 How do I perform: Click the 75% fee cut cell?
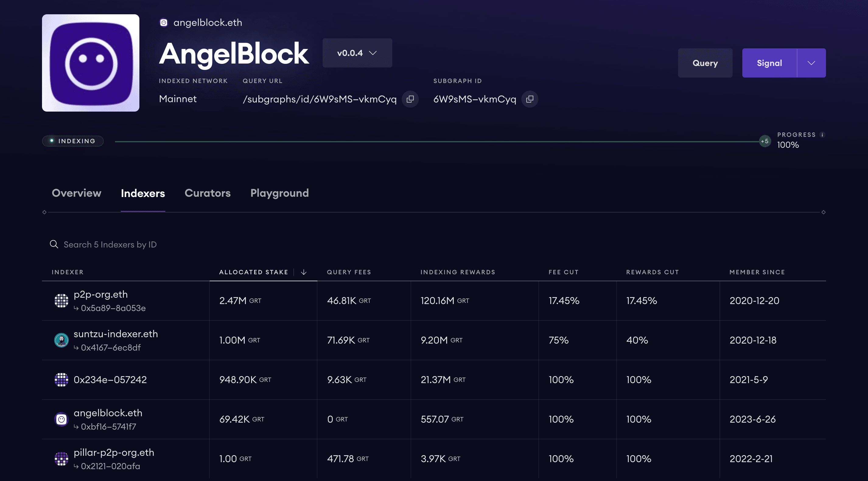click(558, 340)
